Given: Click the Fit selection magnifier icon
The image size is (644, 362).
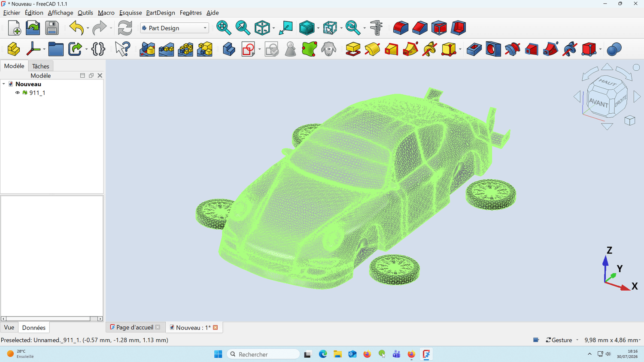Looking at the screenshot, I should [243, 28].
